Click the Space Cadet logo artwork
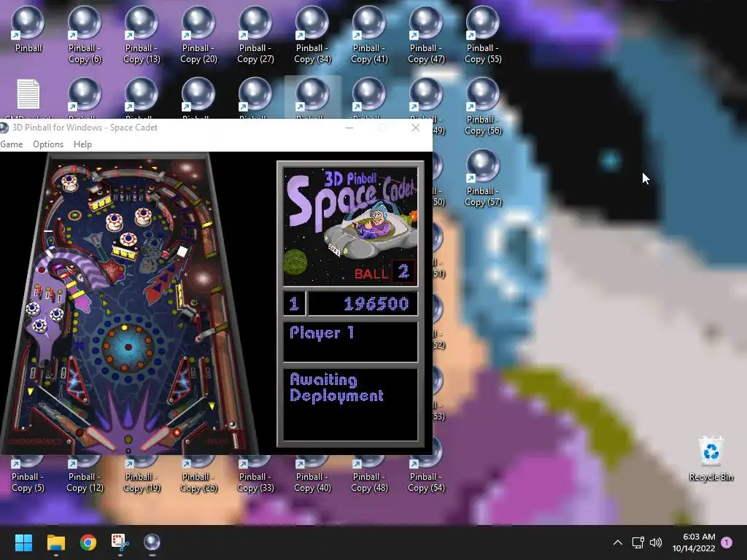This screenshot has height=560, width=747. pyautogui.click(x=350, y=226)
